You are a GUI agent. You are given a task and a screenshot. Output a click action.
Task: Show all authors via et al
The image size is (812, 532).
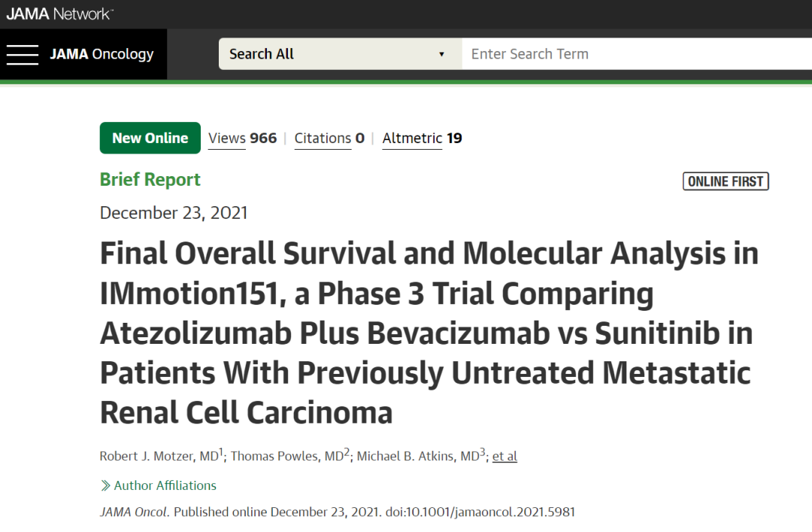pyautogui.click(x=504, y=456)
